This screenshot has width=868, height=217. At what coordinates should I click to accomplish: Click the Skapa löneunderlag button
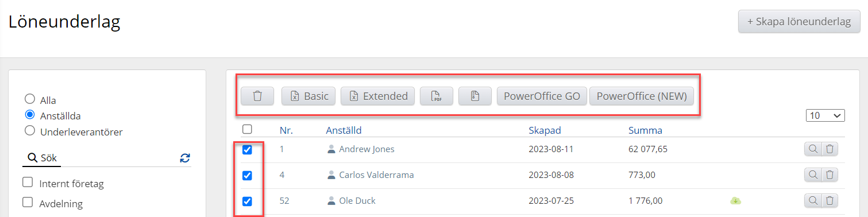[799, 22]
